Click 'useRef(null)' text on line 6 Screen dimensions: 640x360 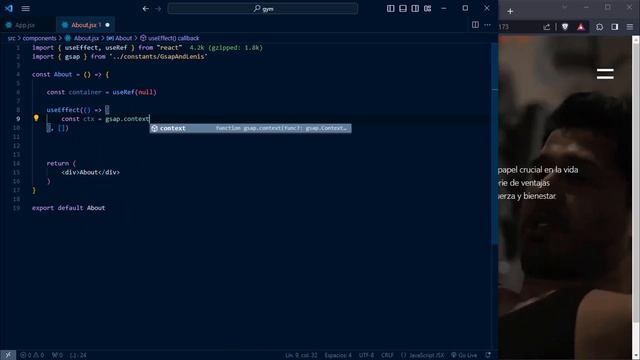point(135,92)
